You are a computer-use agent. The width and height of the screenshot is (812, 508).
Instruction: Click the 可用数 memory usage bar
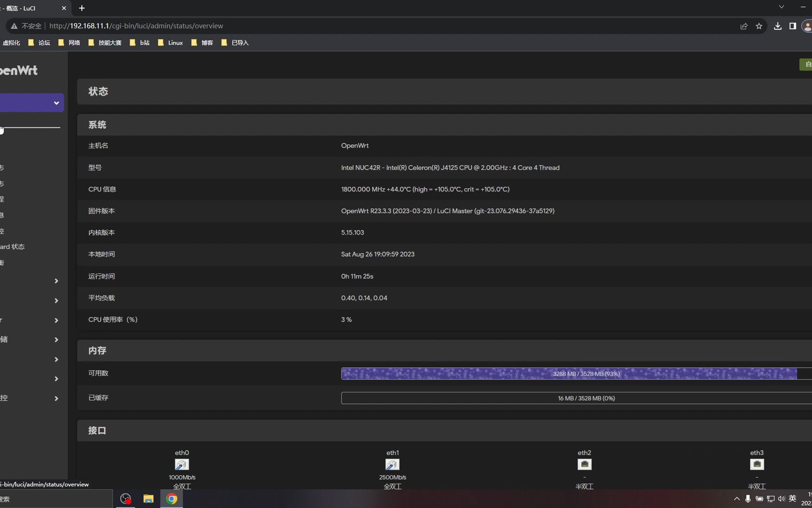click(x=577, y=374)
